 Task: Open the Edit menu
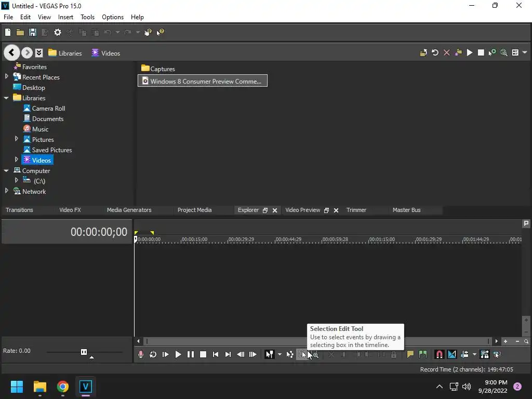(25, 17)
